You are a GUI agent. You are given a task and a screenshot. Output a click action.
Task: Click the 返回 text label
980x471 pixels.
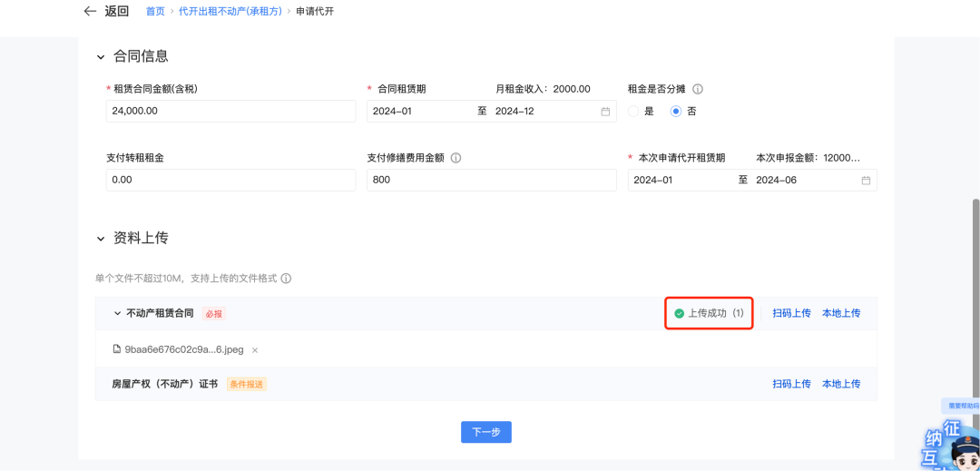[x=115, y=11]
